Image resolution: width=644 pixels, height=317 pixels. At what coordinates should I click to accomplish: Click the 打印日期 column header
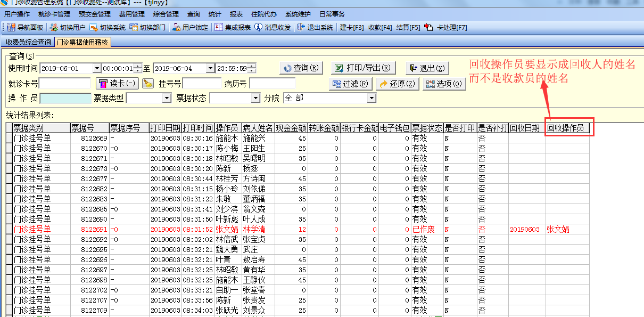[166, 128]
